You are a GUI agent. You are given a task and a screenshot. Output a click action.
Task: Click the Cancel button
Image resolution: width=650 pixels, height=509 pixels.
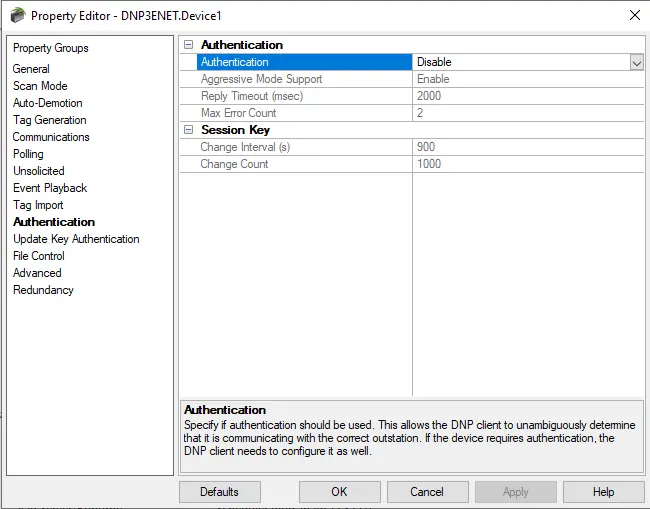click(x=427, y=492)
